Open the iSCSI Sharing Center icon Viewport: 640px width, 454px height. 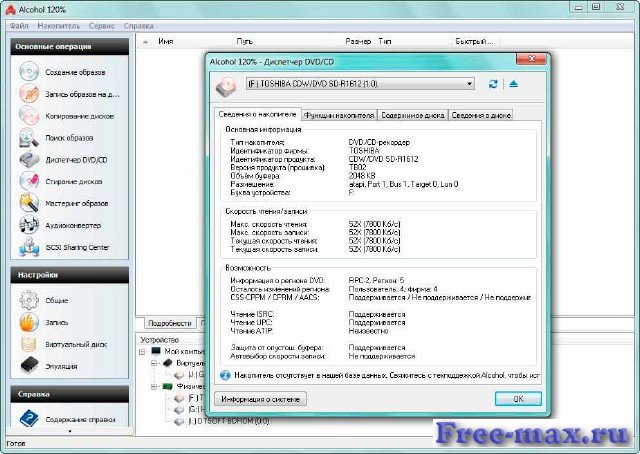29,247
